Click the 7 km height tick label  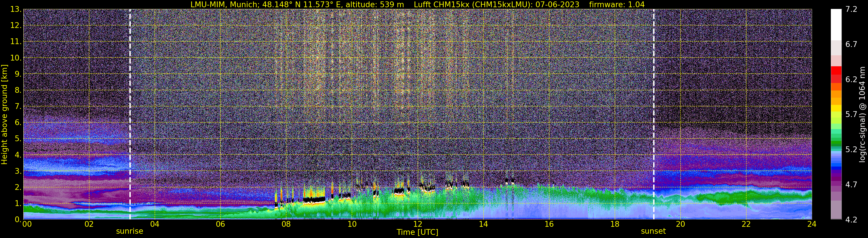[x=18, y=107]
